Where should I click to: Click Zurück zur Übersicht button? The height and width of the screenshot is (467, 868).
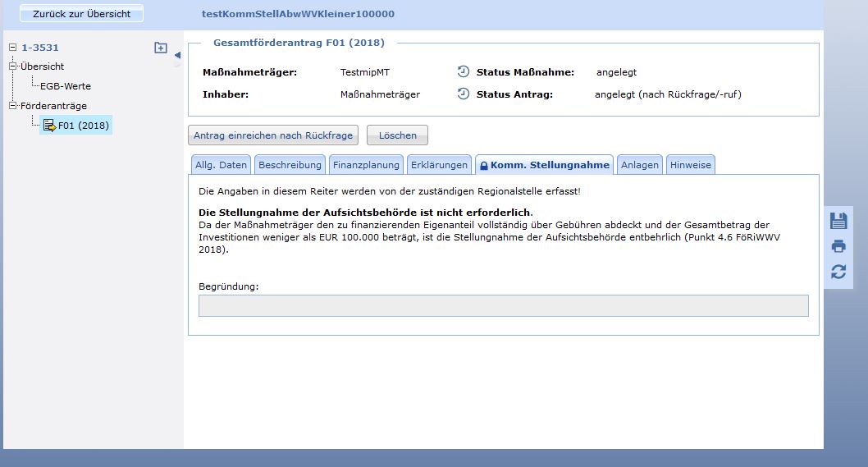tap(81, 14)
